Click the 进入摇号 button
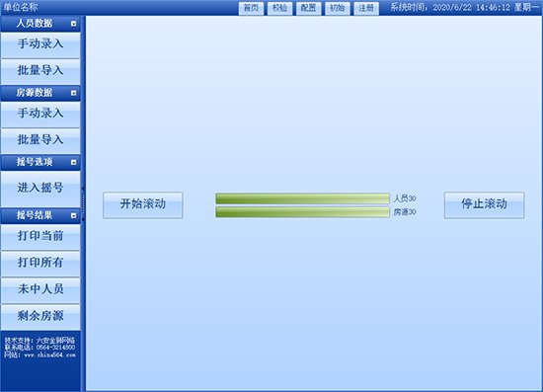 (40, 189)
